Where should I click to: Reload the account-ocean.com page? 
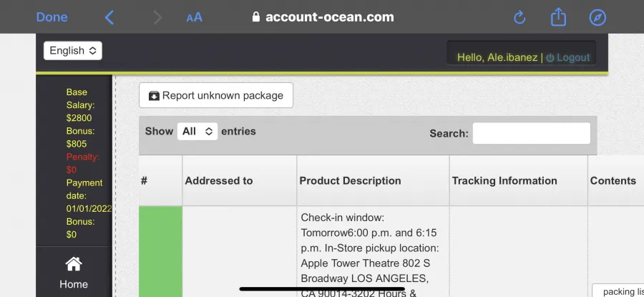pyautogui.click(x=519, y=17)
